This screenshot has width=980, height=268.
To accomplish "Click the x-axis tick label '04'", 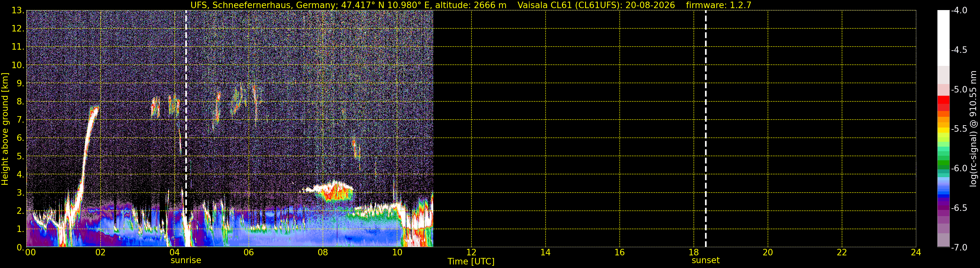I will (x=175, y=253).
